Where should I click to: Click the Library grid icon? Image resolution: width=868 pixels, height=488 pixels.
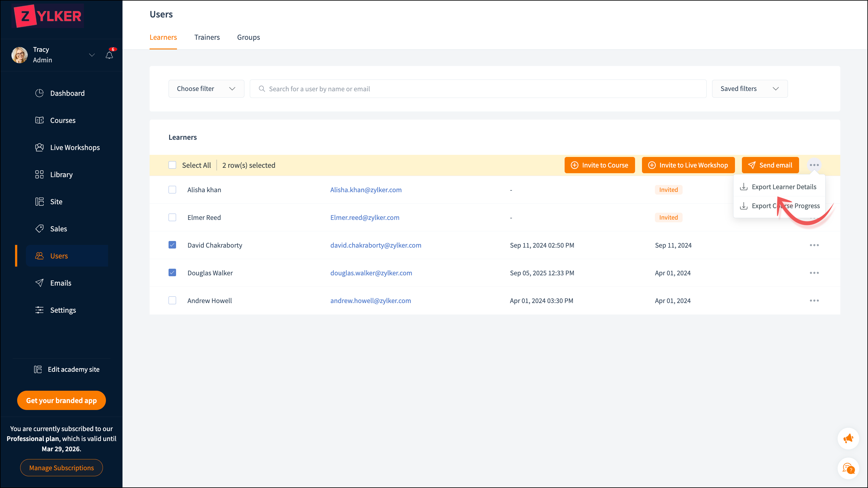click(x=39, y=174)
